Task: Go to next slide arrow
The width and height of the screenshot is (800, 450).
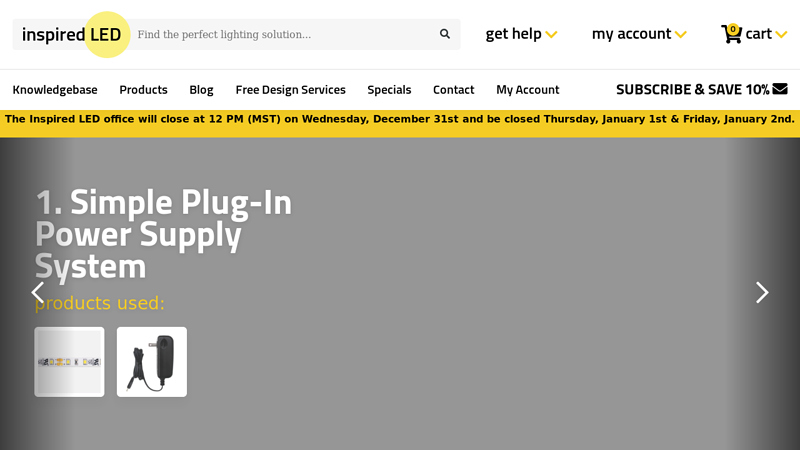Action: [762, 292]
